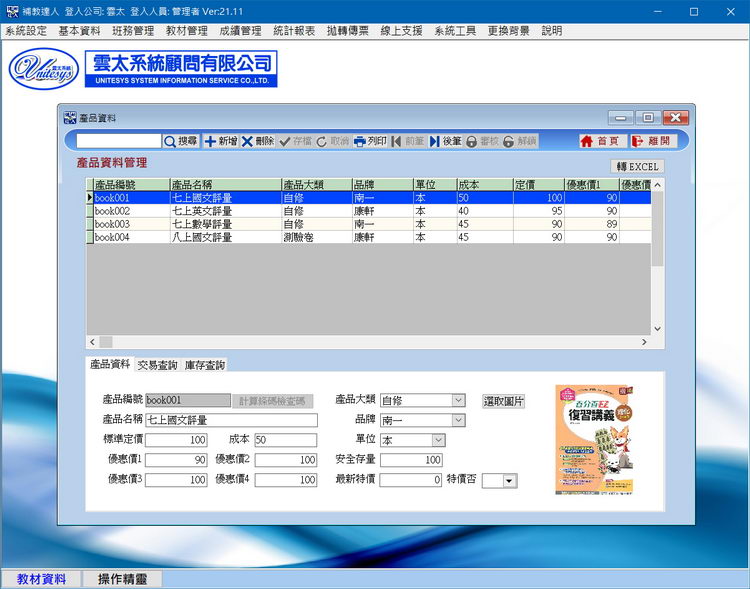Click the 選取圖片 button
This screenshot has height=589, width=750.
click(504, 401)
